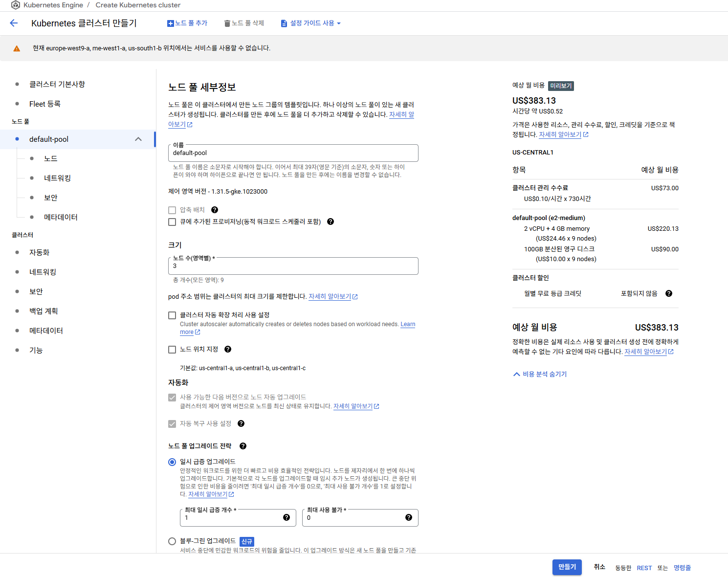
Task: Open Fleet 등록 section
Action: coord(45,104)
